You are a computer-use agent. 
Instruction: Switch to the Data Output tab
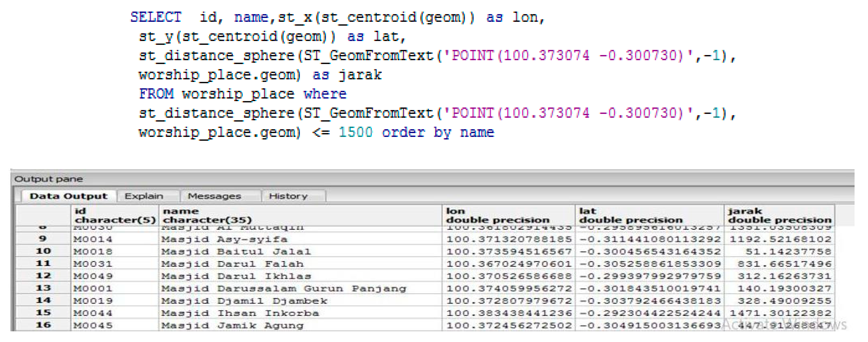tap(68, 196)
